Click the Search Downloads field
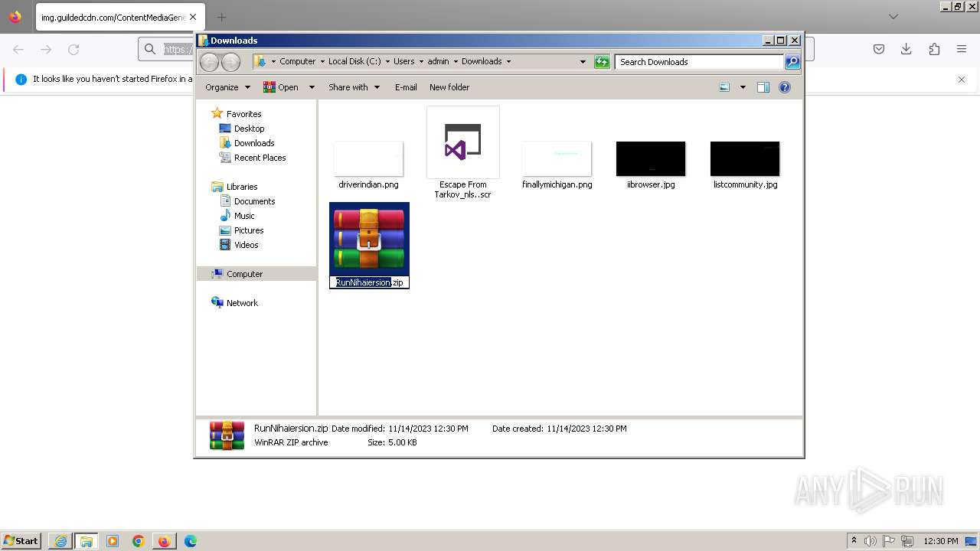The height and width of the screenshot is (551, 980). coord(700,62)
